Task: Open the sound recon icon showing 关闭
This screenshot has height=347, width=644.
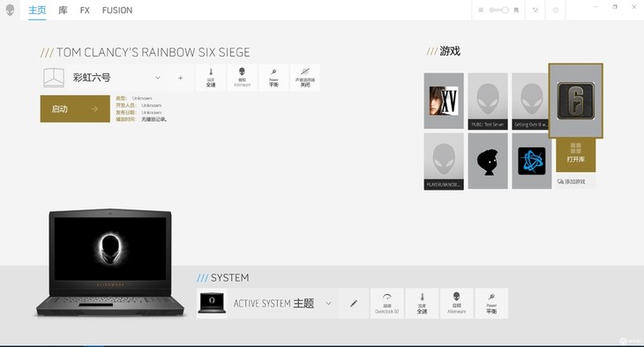Action: [x=304, y=78]
